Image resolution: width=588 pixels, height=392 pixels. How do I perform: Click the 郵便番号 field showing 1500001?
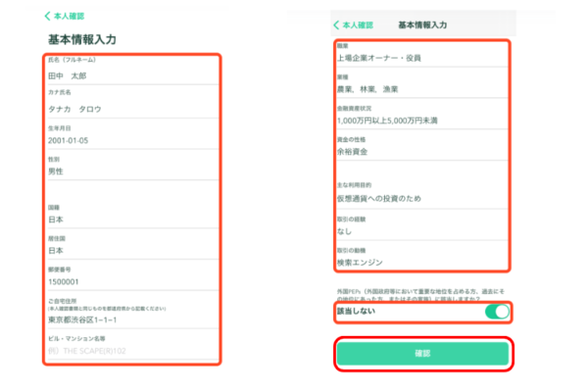tap(130, 283)
